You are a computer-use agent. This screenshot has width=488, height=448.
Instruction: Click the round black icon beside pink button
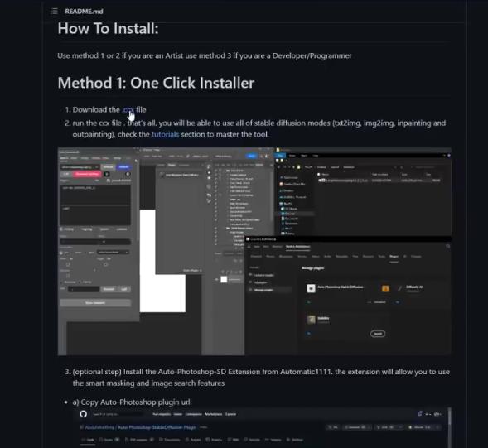107,174
